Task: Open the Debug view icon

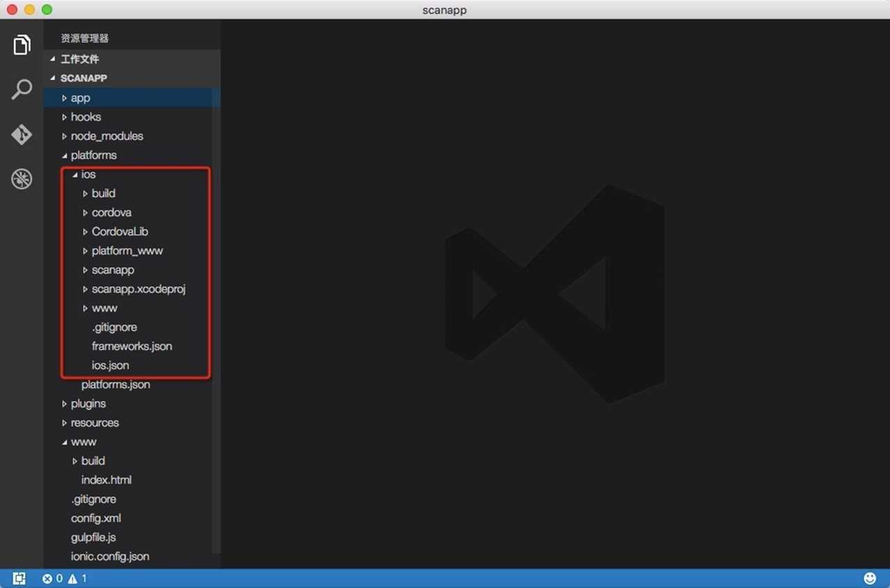Action: pyautogui.click(x=22, y=179)
